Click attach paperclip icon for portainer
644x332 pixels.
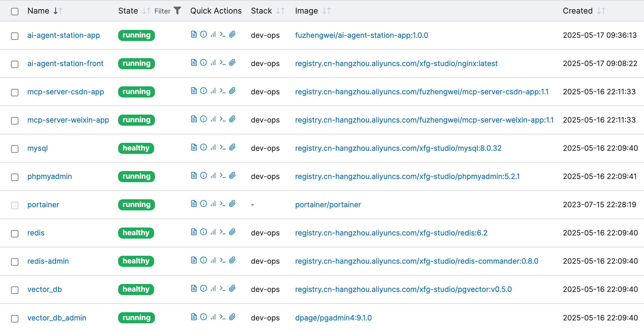232,204
